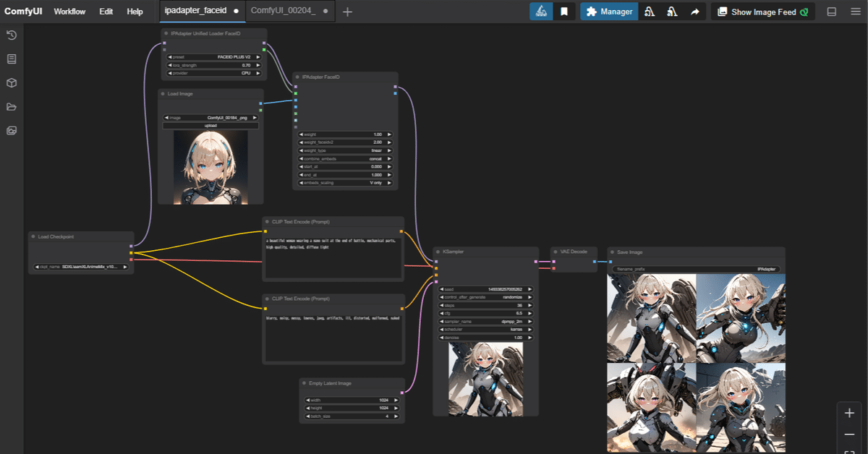Set control_after_generate to fixed in KSampler
This screenshot has width=868, height=454.
485,296
